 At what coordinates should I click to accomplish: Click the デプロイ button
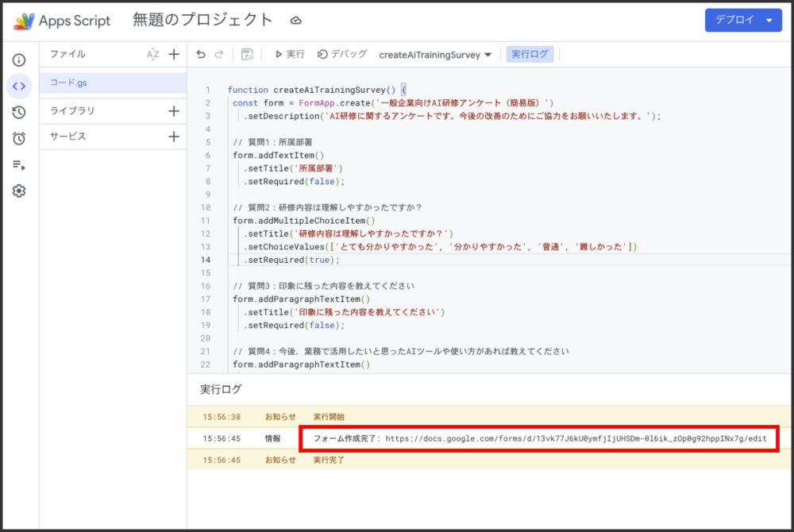point(734,20)
